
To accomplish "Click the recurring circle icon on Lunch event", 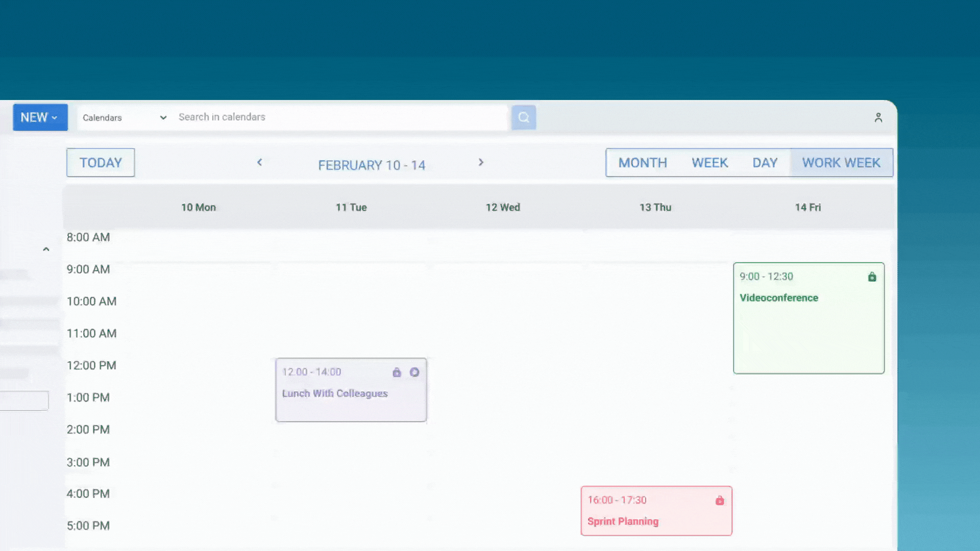I will coord(414,372).
